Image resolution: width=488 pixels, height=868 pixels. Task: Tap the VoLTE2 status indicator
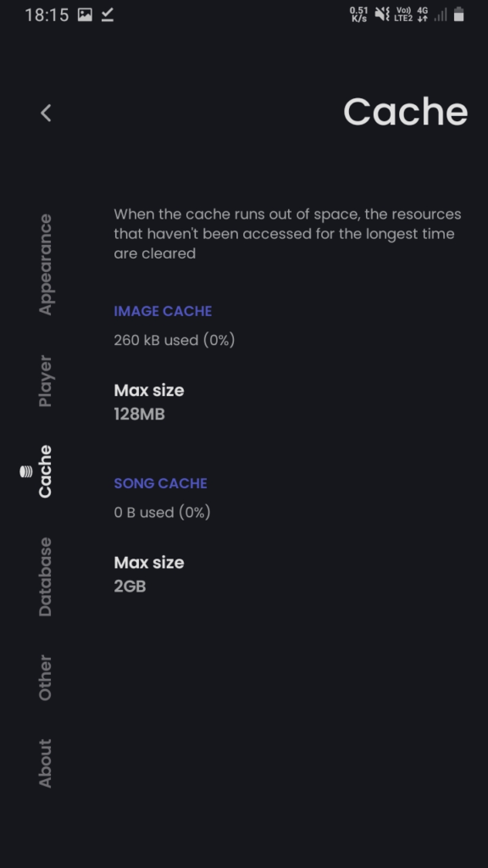click(x=403, y=14)
